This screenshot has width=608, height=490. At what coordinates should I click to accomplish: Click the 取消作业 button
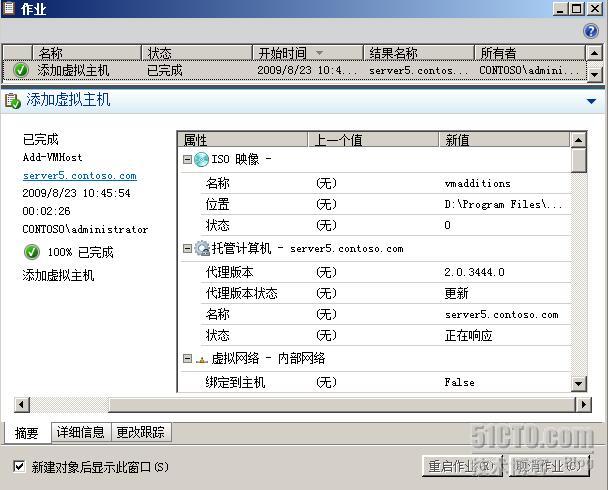tap(549, 466)
